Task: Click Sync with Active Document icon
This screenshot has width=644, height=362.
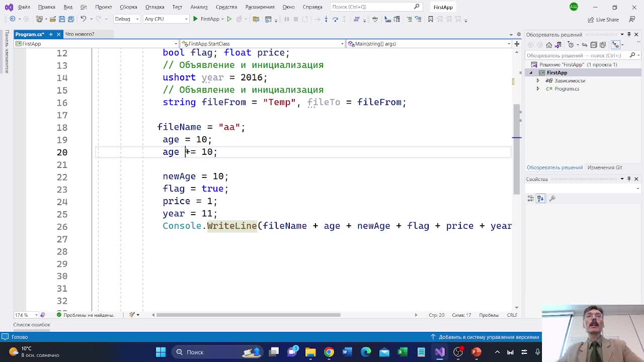Action: coord(585,45)
